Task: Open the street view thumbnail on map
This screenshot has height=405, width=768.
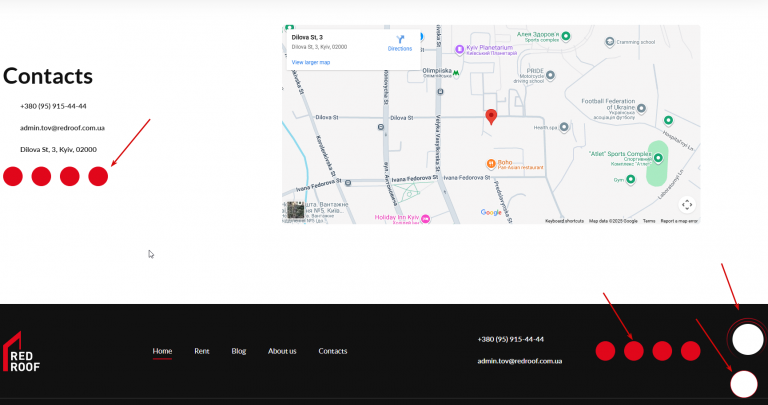Action: pyautogui.click(x=295, y=210)
